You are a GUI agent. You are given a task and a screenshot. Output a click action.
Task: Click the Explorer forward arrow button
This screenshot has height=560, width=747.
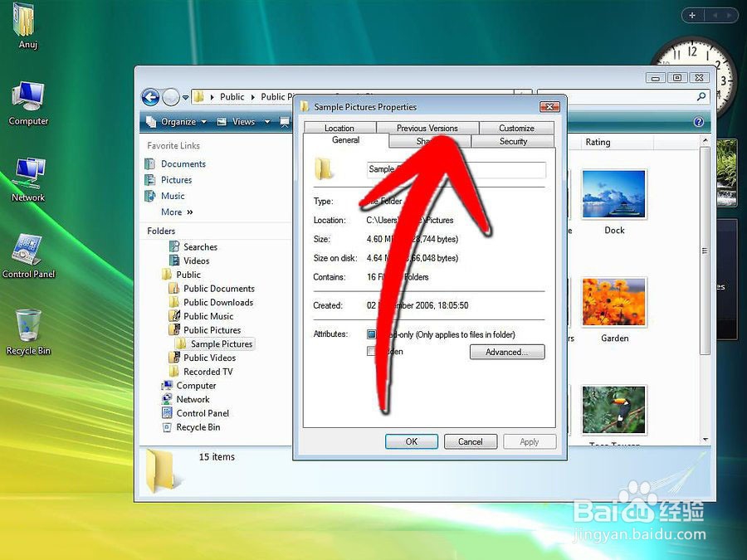(x=170, y=97)
